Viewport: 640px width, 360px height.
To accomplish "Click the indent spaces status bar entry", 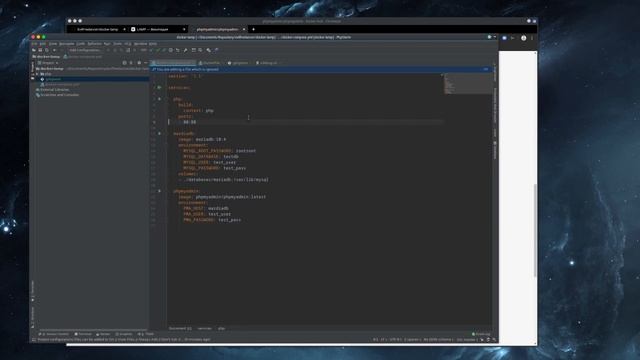I will pyautogui.click(x=412, y=340).
